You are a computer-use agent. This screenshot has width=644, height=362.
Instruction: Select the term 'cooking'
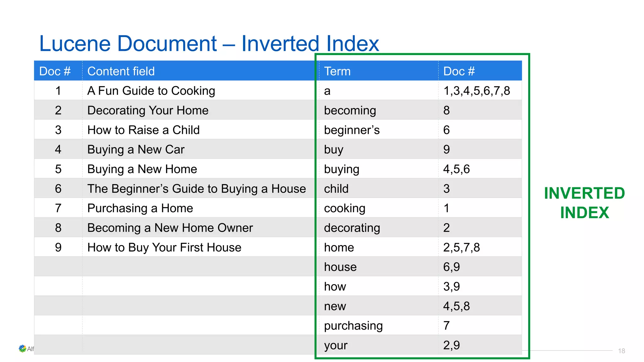tap(345, 208)
